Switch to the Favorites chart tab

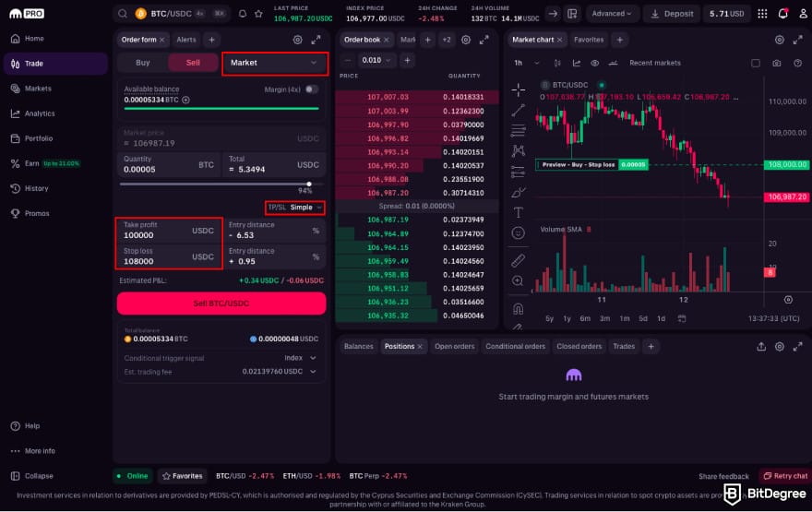(589, 40)
